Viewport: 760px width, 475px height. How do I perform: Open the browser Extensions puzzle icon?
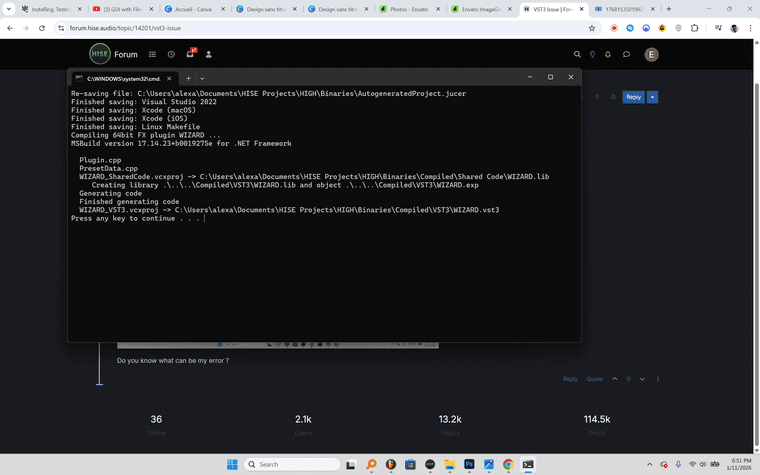(x=694, y=28)
